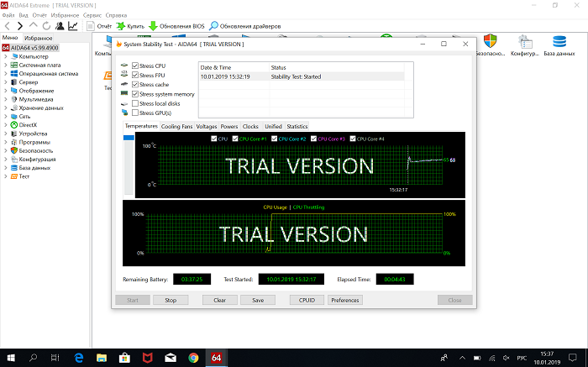Click Обновления драйверов toolbar button
Screen dimensions: 588x367
point(245,26)
